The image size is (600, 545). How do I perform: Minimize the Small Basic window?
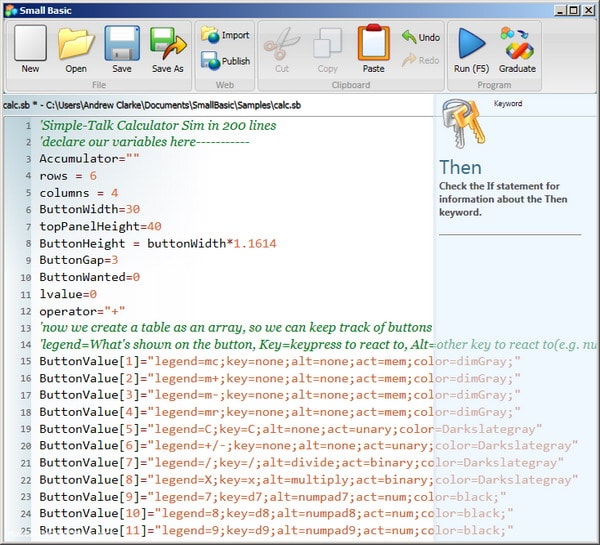coord(560,10)
